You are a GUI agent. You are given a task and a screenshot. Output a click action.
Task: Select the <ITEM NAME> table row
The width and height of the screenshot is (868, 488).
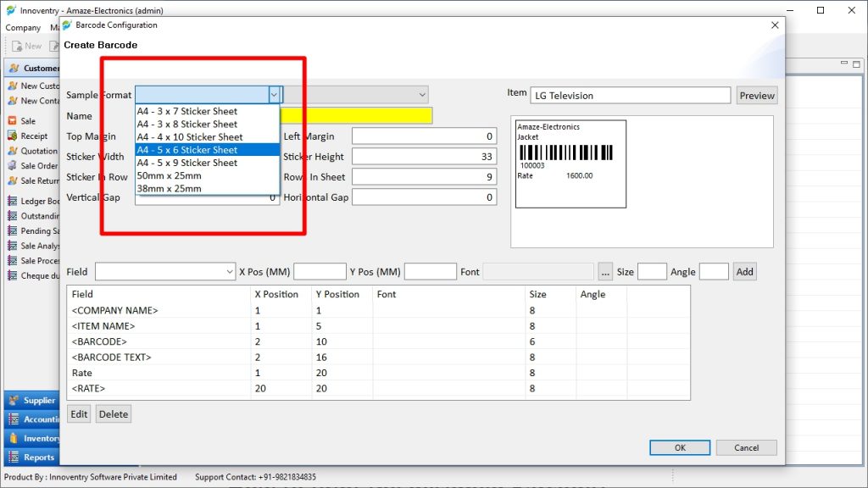coord(379,326)
